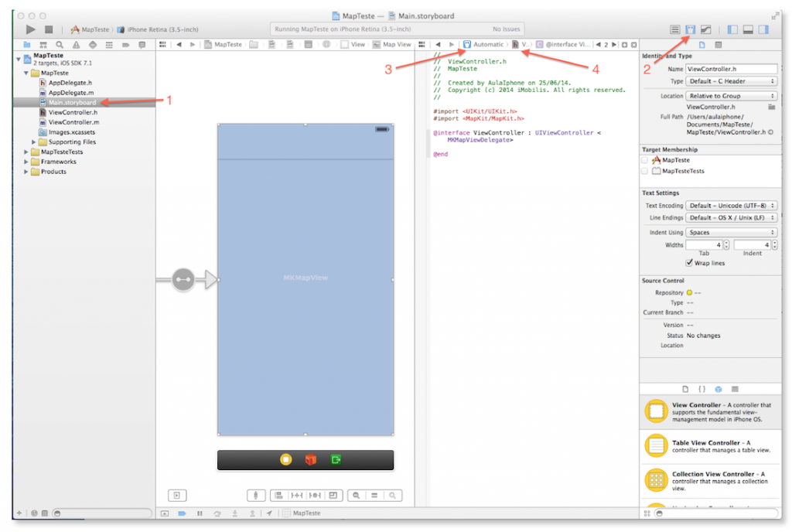Click the Name field containing ViewController.h
The image size is (792, 532).
tap(731, 69)
